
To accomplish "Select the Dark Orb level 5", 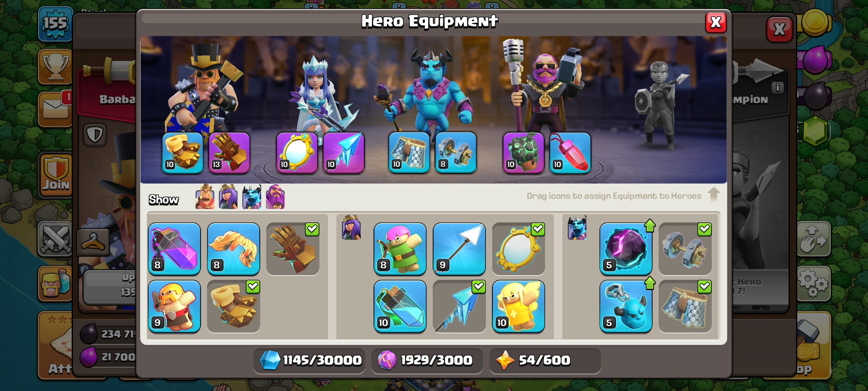I will click(626, 249).
